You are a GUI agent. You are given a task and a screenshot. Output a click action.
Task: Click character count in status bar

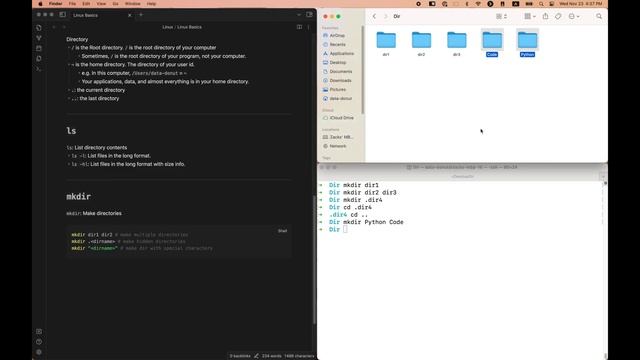click(x=299, y=356)
